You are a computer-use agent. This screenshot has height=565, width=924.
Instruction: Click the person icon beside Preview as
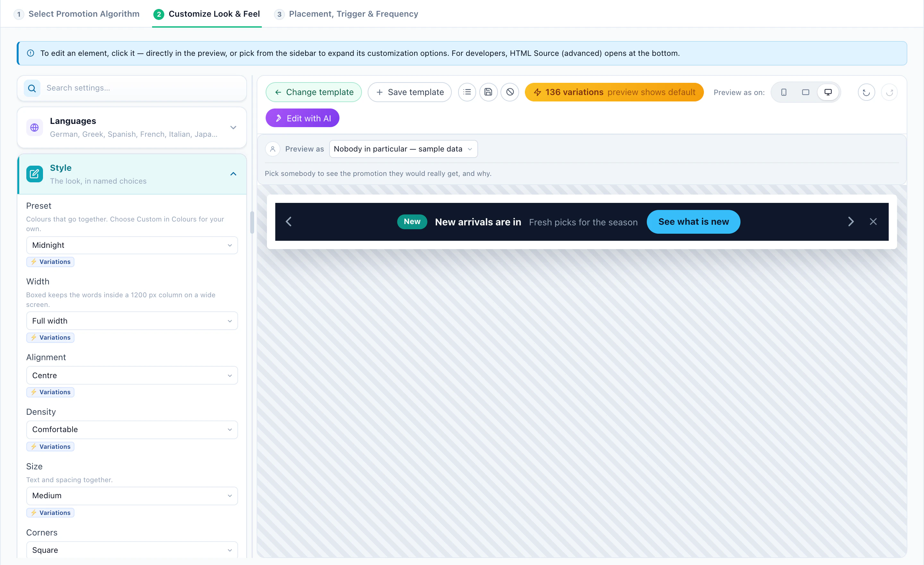[x=273, y=149]
